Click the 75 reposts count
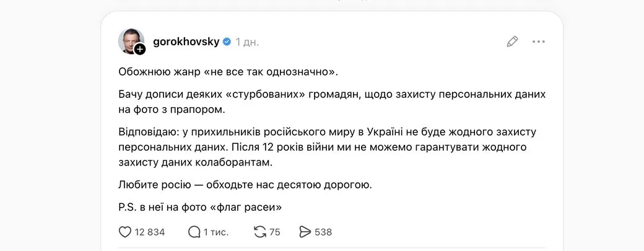Screen dimensions: 644x251 point(275,232)
